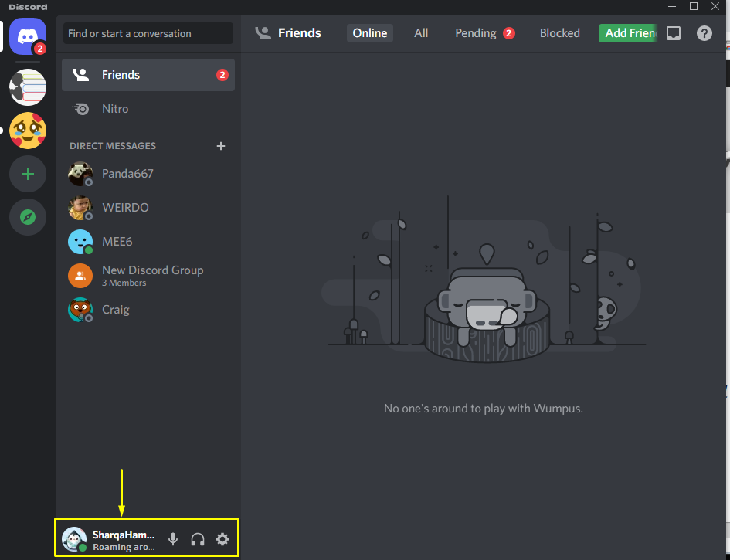Image resolution: width=730 pixels, height=560 pixels.
Task: Click the Friends header title
Action: pyautogui.click(x=300, y=33)
